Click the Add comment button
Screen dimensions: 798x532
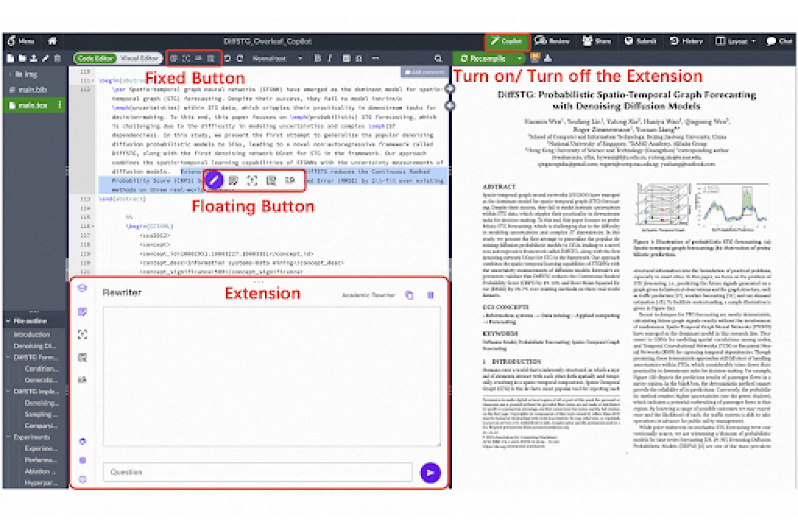click(423, 72)
